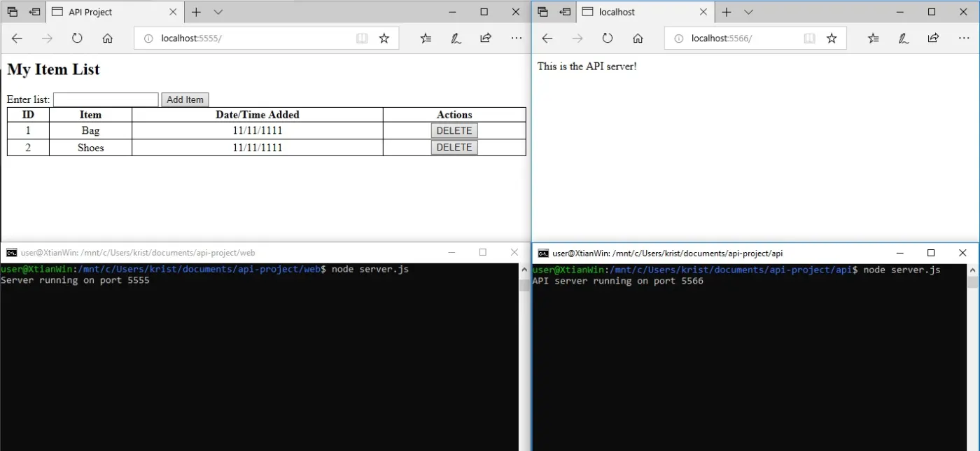Viewport: 980px width, 451px height.
Task: Open Settings and more in API Project browser
Action: click(x=517, y=39)
